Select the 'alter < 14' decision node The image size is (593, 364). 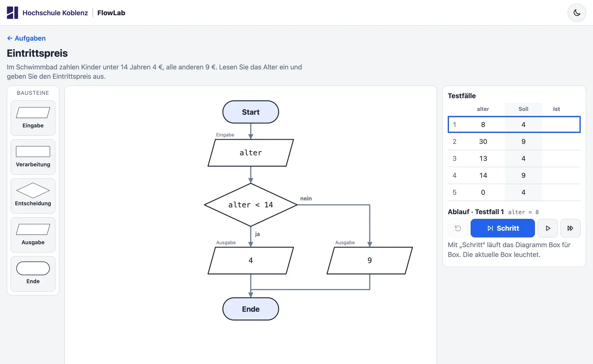pyautogui.click(x=251, y=205)
